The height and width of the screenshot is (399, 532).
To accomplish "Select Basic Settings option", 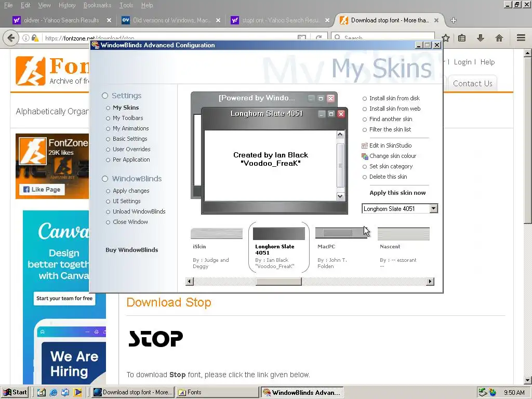I will [129, 139].
